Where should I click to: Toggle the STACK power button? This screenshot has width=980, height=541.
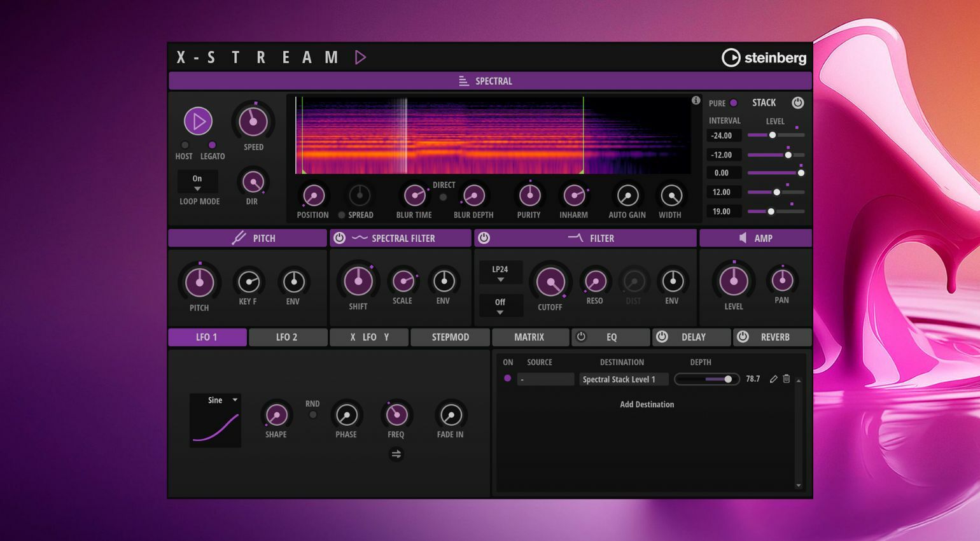[x=797, y=102]
